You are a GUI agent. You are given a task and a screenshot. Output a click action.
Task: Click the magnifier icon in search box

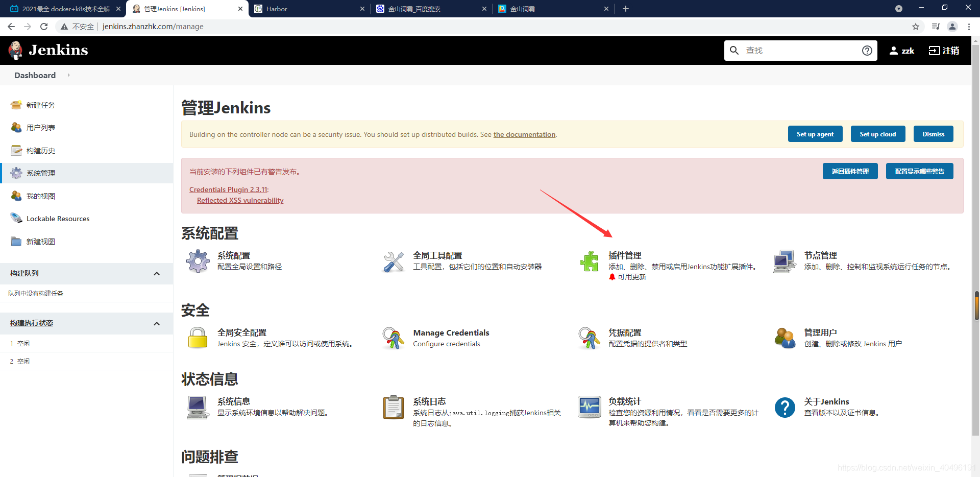(734, 50)
